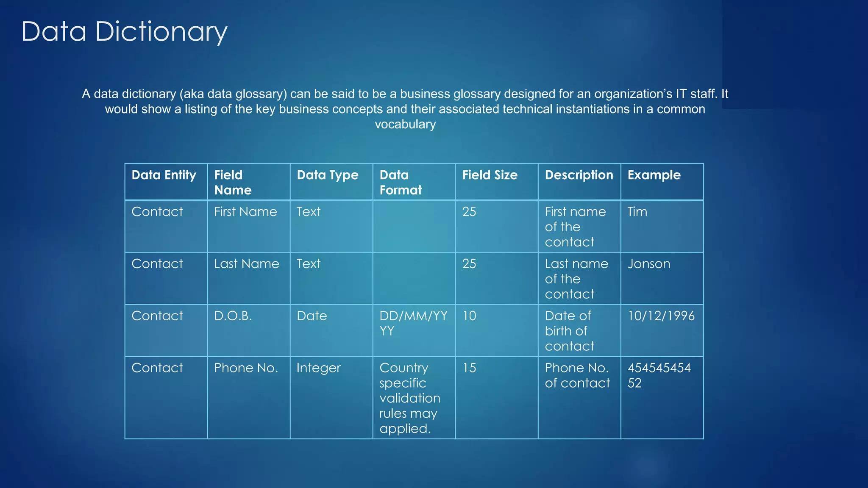Click the 'Data Format' column header
The height and width of the screenshot is (488, 868).
[x=414, y=182]
